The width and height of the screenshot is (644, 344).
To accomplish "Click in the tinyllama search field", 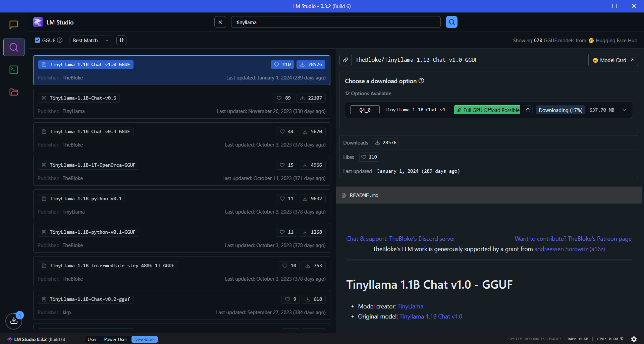I will point(336,22).
